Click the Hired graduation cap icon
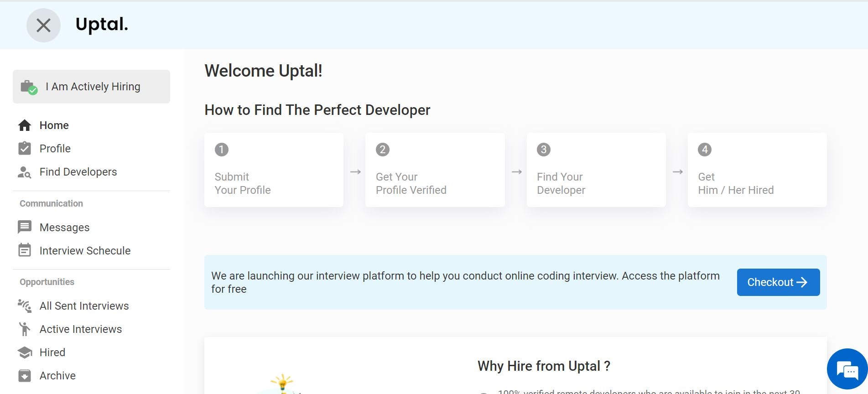Screen dimensions: 868x394 point(25,353)
